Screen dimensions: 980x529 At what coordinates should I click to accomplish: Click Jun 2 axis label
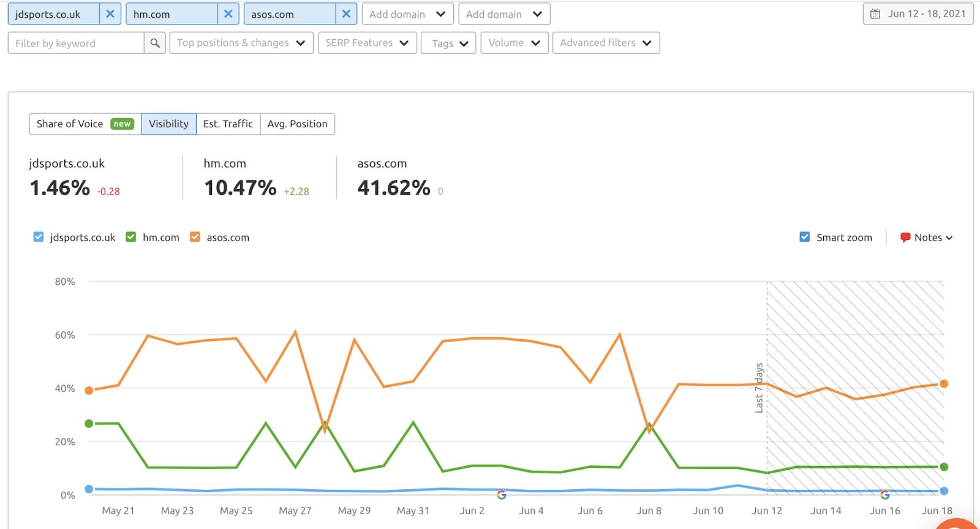[472, 511]
